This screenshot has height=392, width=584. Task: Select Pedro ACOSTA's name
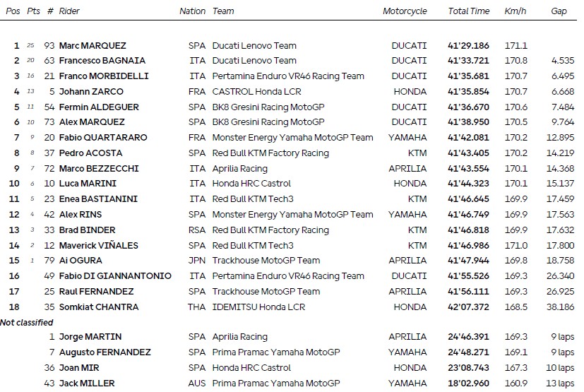(90, 153)
